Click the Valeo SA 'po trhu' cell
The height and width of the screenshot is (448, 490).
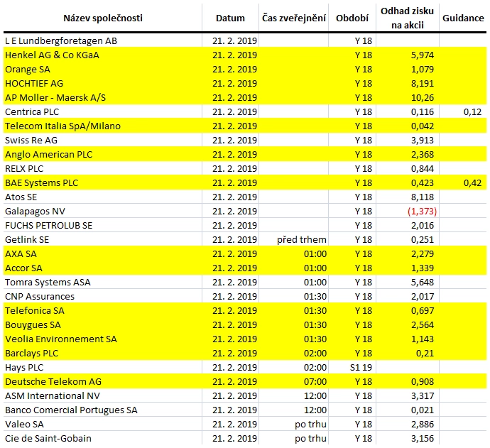pyautogui.click(x=310, y=425)
